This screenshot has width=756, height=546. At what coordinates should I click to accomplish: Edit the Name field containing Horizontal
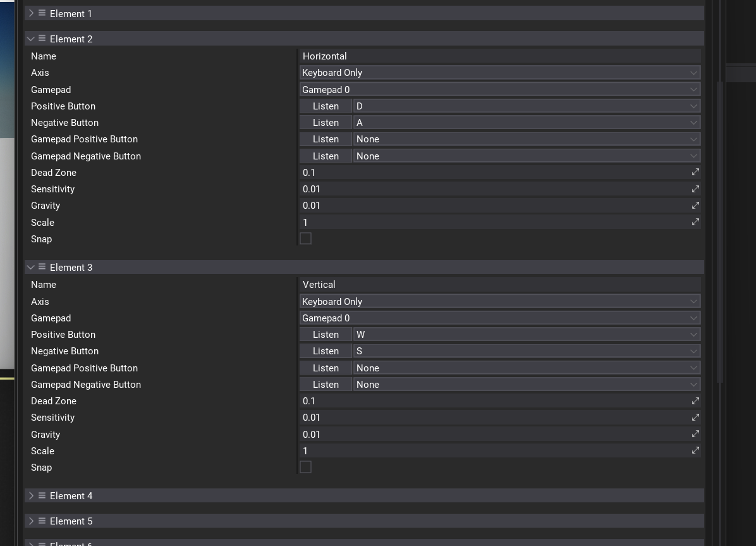[499, 56]
